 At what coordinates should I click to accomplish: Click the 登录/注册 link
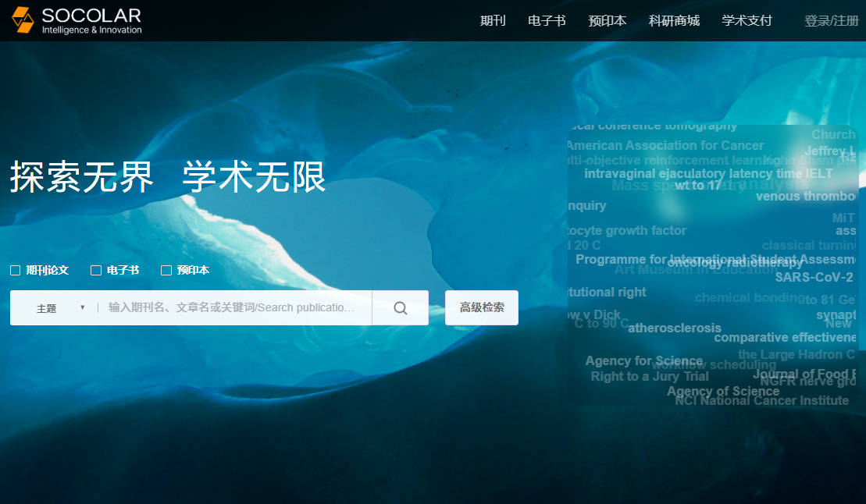click(831, 21)
